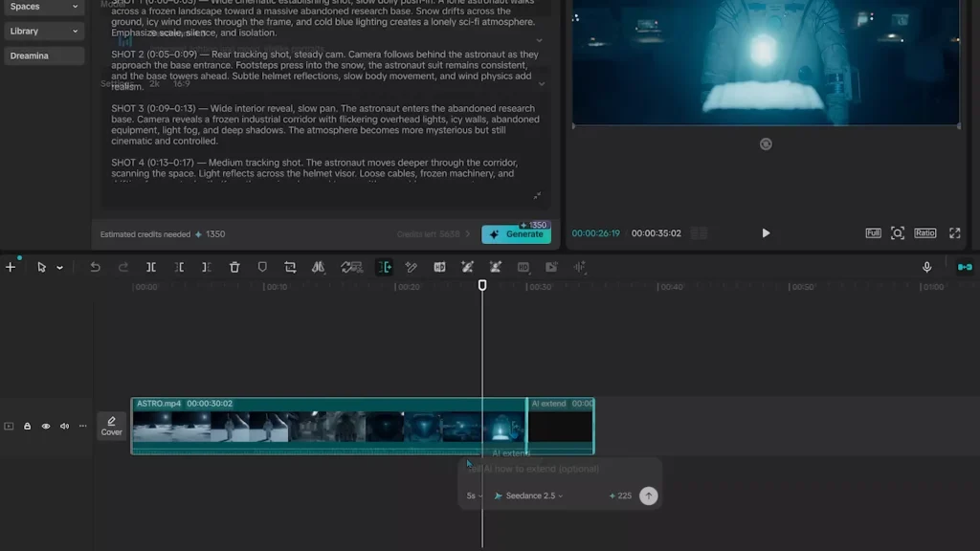Click the Estimated credits needed 1350 text
This screenshot has width=980, height=551.
click(x=163, y=234)
